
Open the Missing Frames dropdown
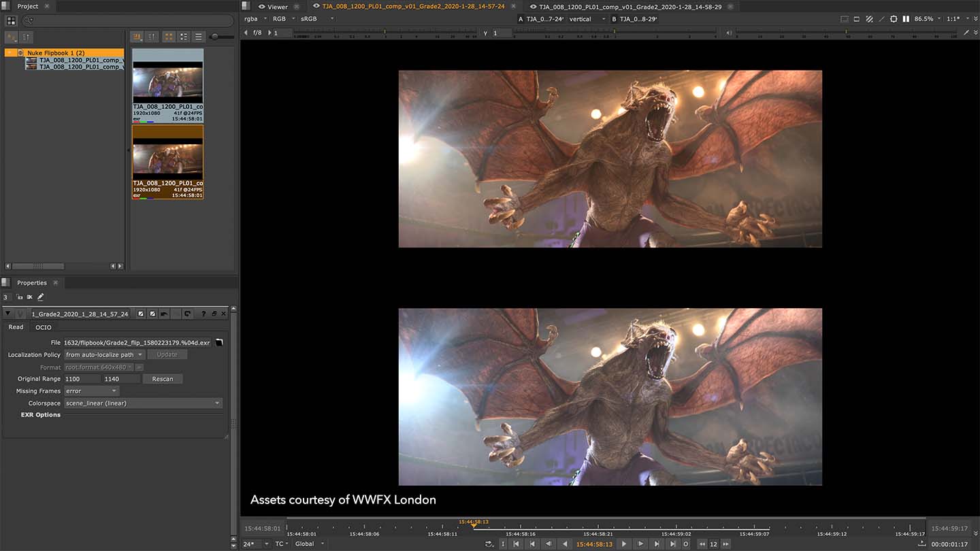click(91, 391)
